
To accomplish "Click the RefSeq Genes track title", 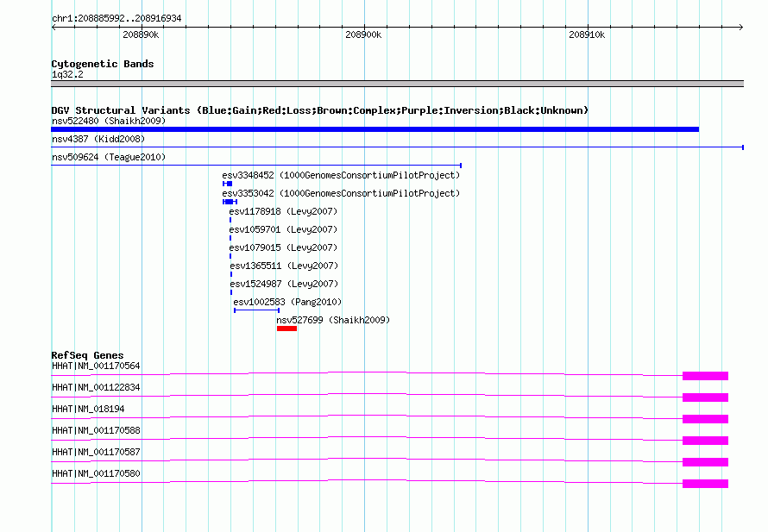I will pos(87,355).
